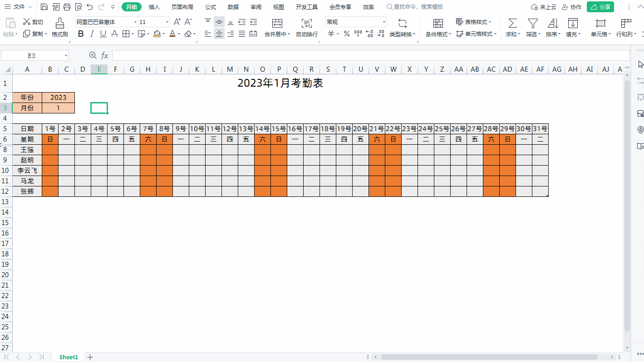Click the 自动换行 wrap text button
This screenshot has height=362, width=644.
tap(307, 28)
